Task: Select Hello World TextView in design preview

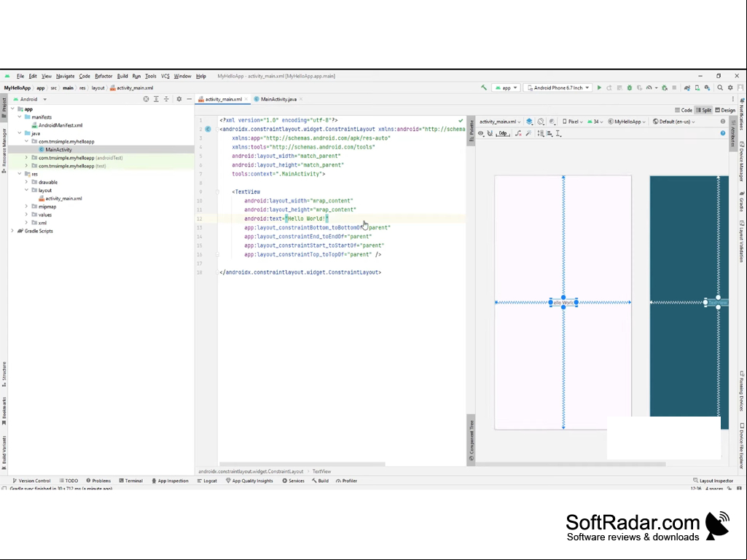Action: pyautogui.click(x=563, y=302)
